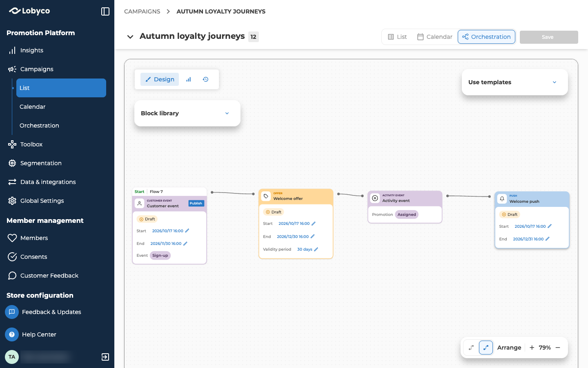This screenshot has height=368, width=588.
Task: Click the Welcome push bell icon
Action: tap(502, 199)
